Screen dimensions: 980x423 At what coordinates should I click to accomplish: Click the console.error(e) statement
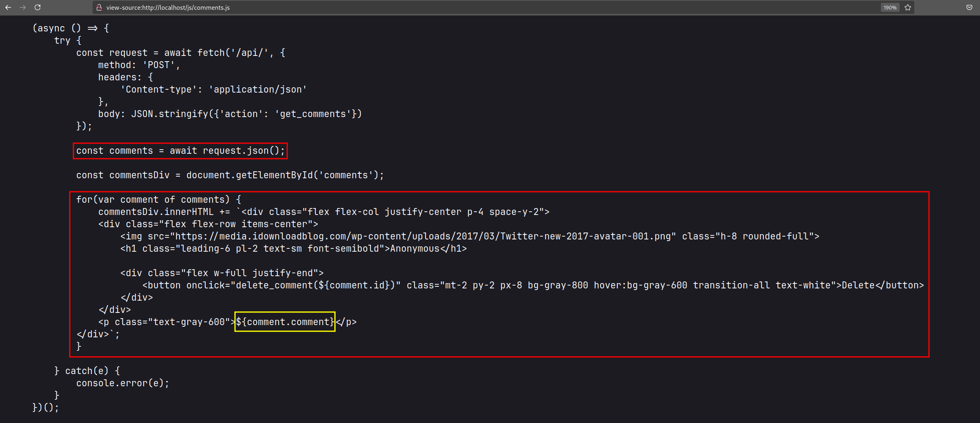[122, 383]
